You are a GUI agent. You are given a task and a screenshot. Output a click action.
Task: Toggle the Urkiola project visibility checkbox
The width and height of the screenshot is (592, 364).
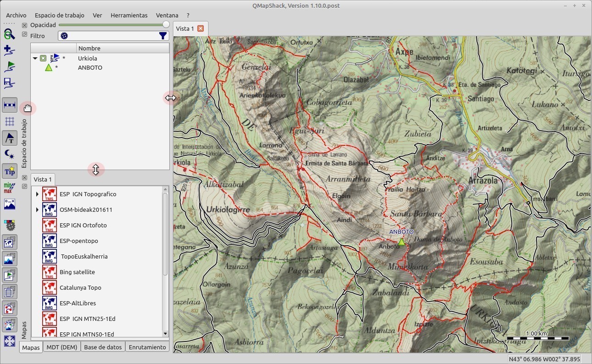pyautogui.click(x=43, y=58)
